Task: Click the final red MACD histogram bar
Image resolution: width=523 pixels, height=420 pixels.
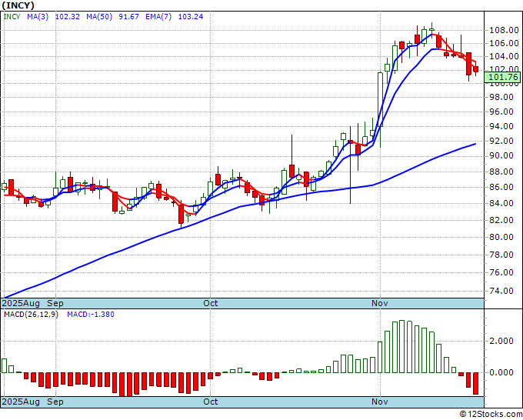Action: (x=475, y=383)
